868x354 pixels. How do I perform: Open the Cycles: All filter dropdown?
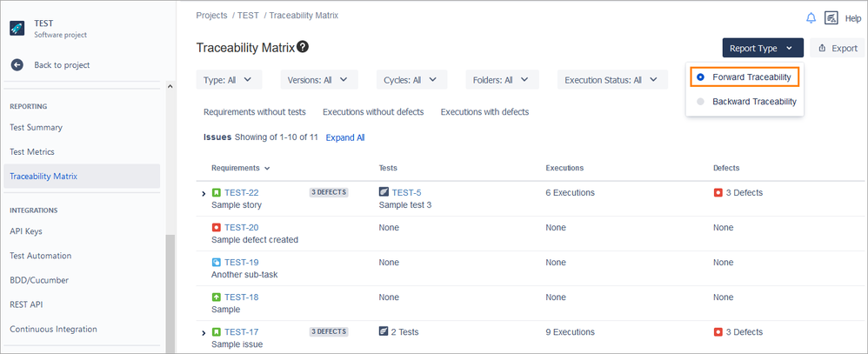click(411, 80)
